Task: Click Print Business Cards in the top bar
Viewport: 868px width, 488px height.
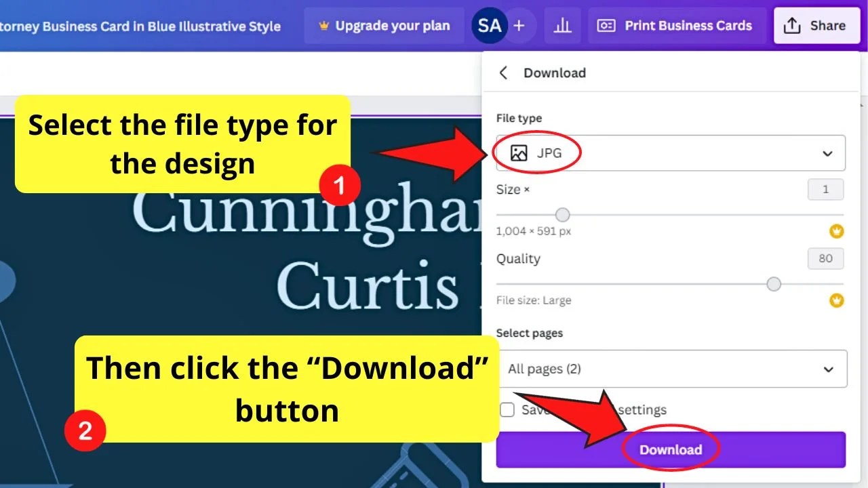Action: (x=688, y=25)
